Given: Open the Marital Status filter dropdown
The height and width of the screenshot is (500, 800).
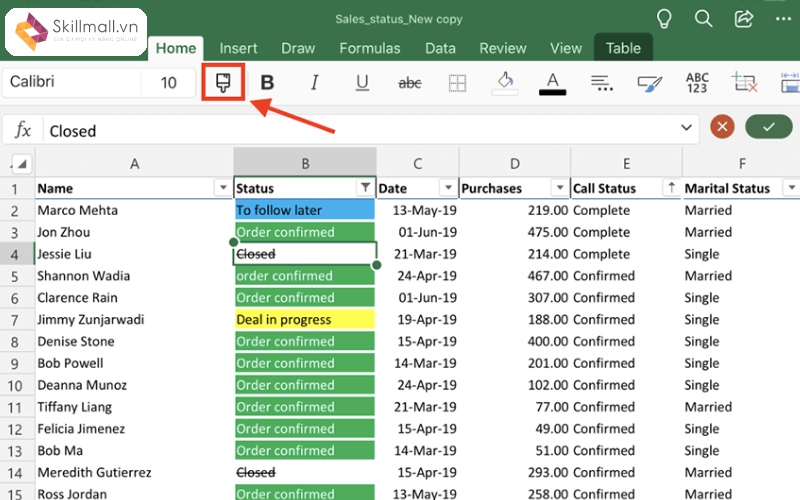Looking at the screenshot, I should (x=791, y=188).
